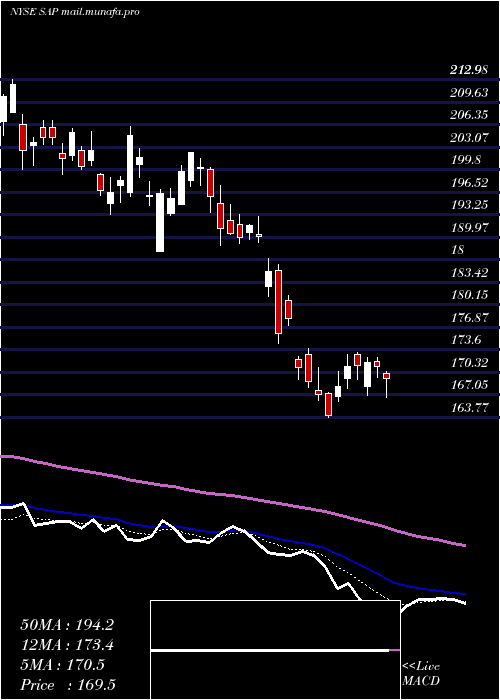Image resolution: width=500 pixels, height=700 pixels.
Task: Click the '50MA : 194.2' readout
Action: (x=67, y=625)
